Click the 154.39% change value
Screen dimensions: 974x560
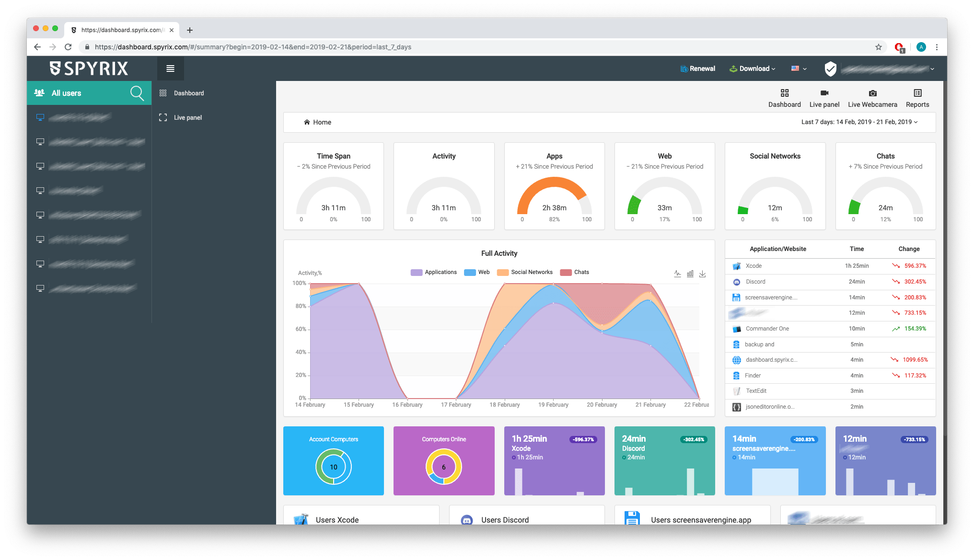915,329
